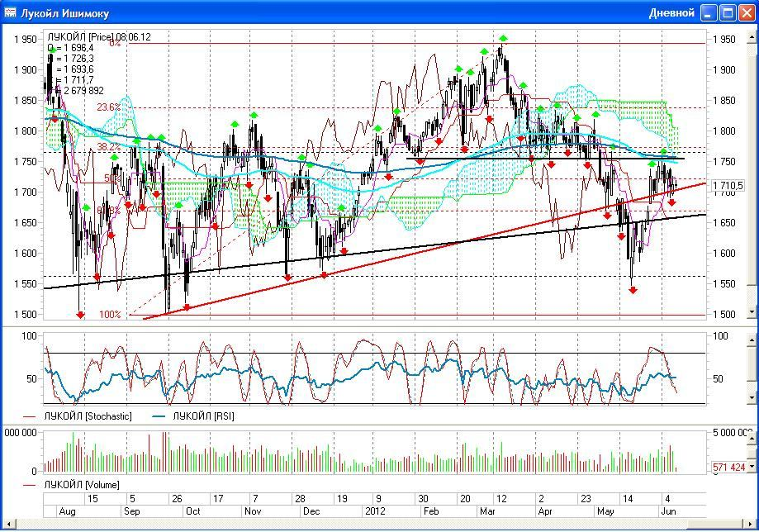759x532 pixels.
Task: Click the Nov month label on time axis
Action: 253,511
